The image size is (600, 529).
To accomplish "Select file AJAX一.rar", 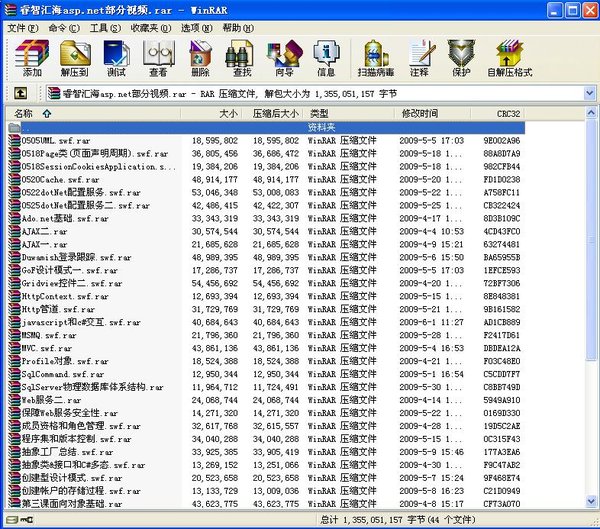I will (x=265, y=245).
